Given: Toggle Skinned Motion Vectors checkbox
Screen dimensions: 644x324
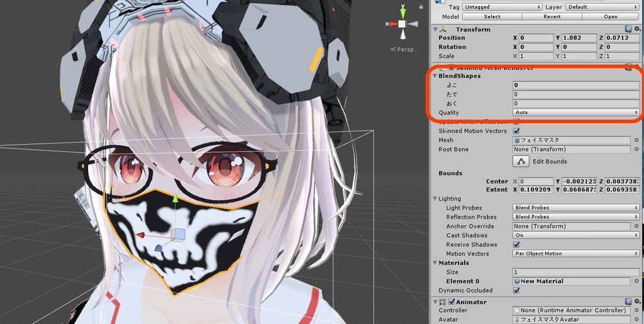Looking at the screenshot, I should 516,131.
